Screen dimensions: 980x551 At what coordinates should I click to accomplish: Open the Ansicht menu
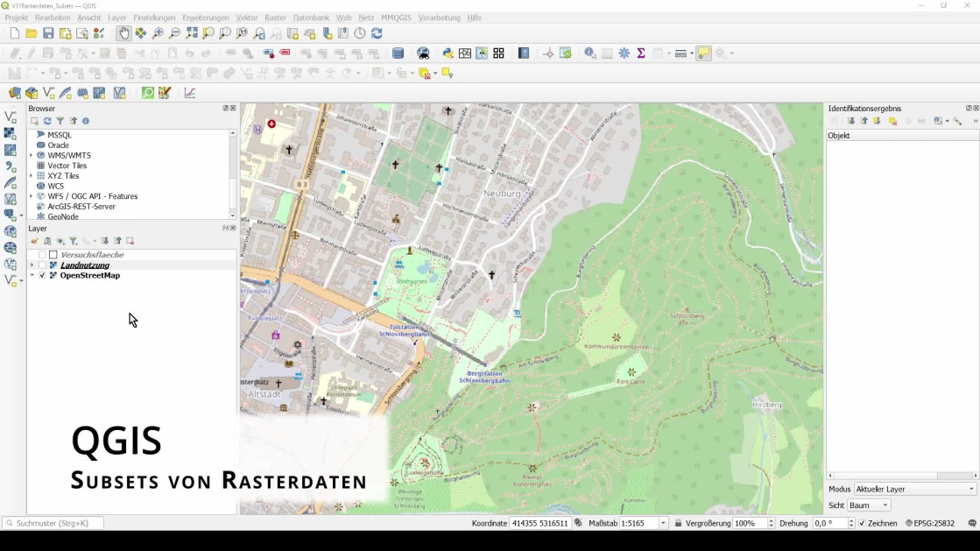[x=89, y=18]
